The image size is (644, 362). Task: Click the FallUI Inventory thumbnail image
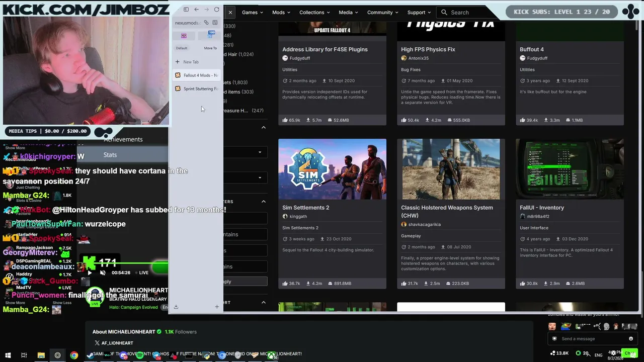pyautogui.click(x=570, y=169)
